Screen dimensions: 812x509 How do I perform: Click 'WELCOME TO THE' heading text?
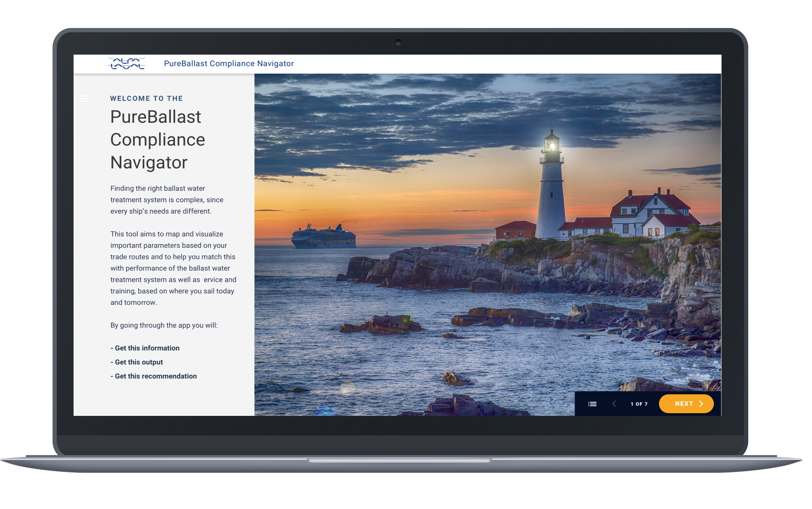146,98
